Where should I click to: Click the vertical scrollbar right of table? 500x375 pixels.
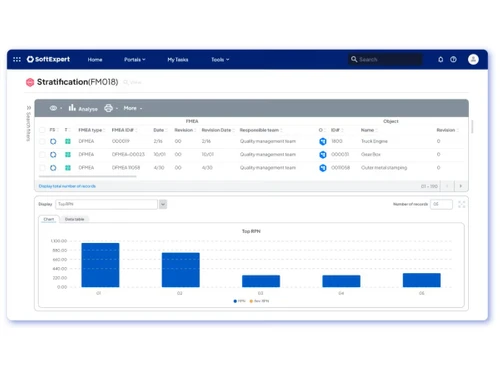pos(472,127)
